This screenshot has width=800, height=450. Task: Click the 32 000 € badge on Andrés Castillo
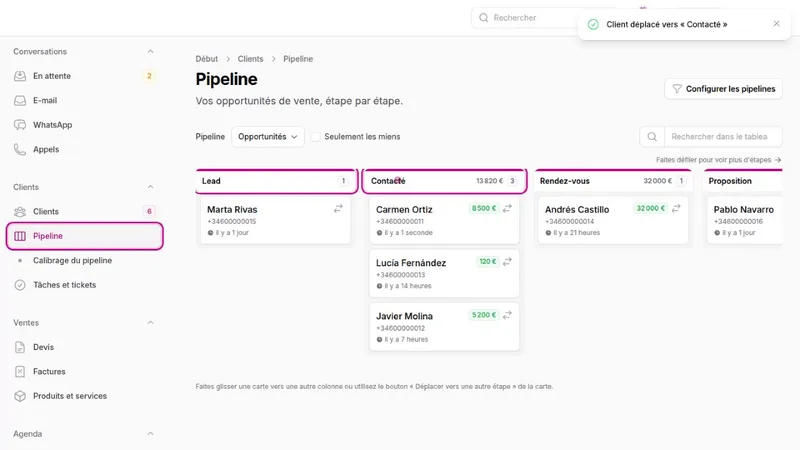pos(650,209)
